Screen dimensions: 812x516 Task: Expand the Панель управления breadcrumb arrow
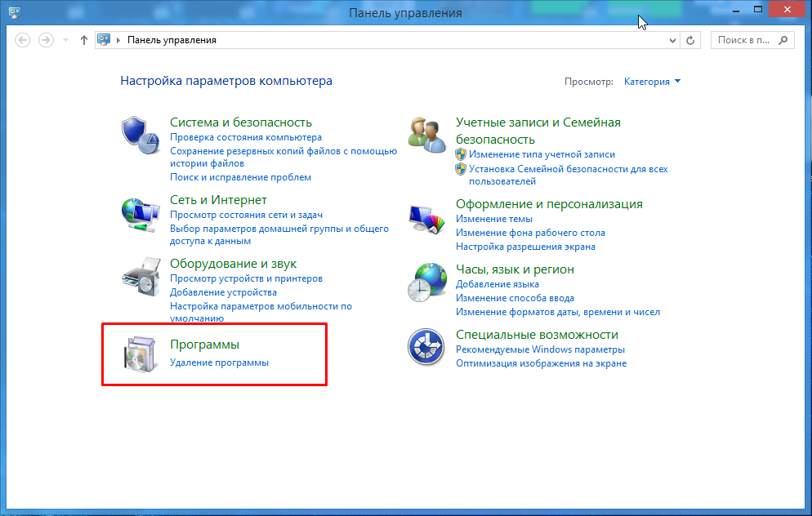click(119, 40)
